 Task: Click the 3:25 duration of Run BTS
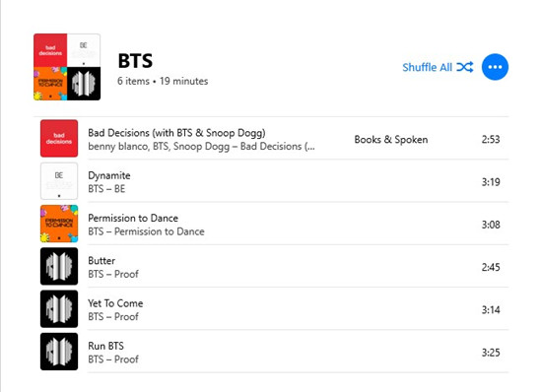[491, 353]
